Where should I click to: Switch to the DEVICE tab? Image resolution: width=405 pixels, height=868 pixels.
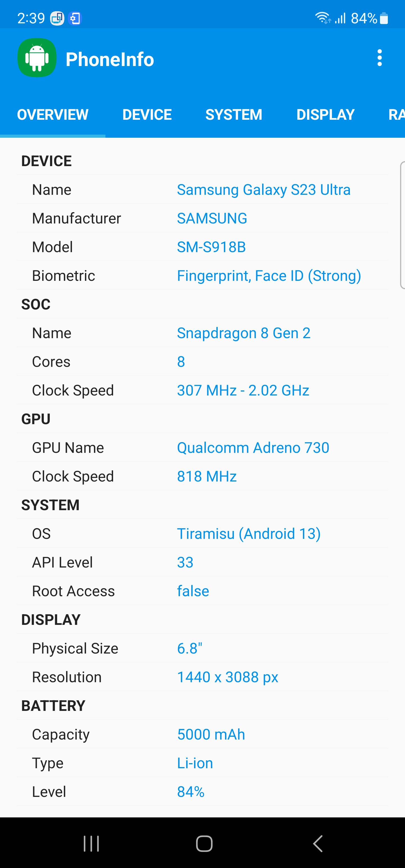[147, 115]
